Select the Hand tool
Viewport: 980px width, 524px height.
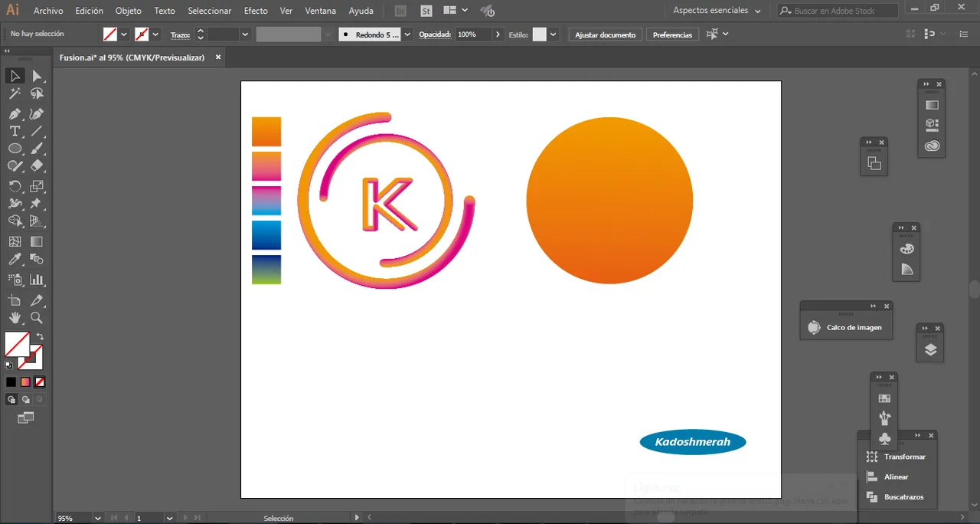15,318
